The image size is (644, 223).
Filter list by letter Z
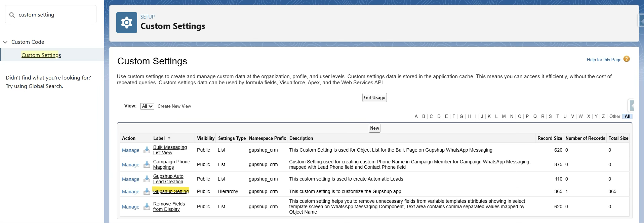(603, 116)
